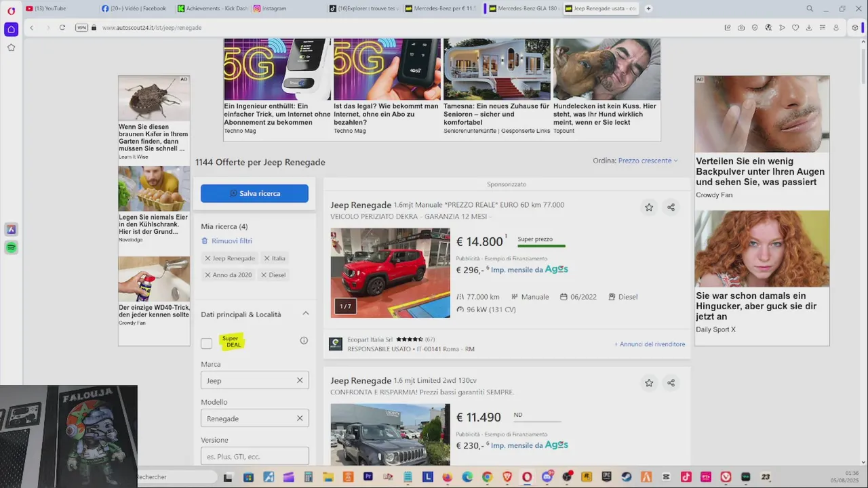Click the address bar URL
The height and width of the screenshot is (488, 868).
pyautogui.click(x=152, y=28)
